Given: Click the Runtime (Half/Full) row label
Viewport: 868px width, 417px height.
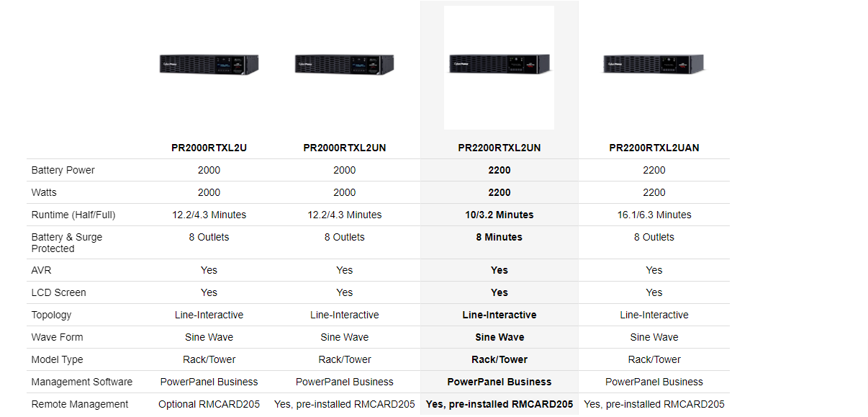Looking at the screenshot, I should point(73,215).
